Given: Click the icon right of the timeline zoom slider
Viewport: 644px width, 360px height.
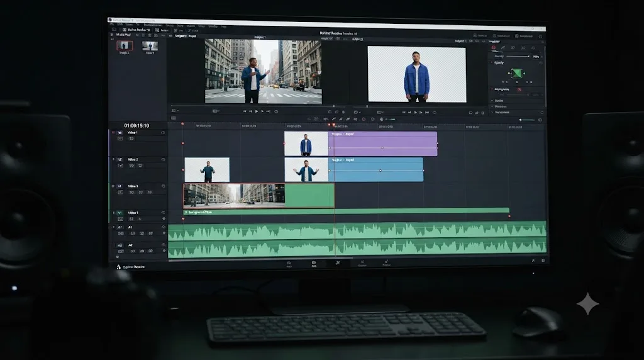Looking at the screenshot, I should (x=540, y=120).
